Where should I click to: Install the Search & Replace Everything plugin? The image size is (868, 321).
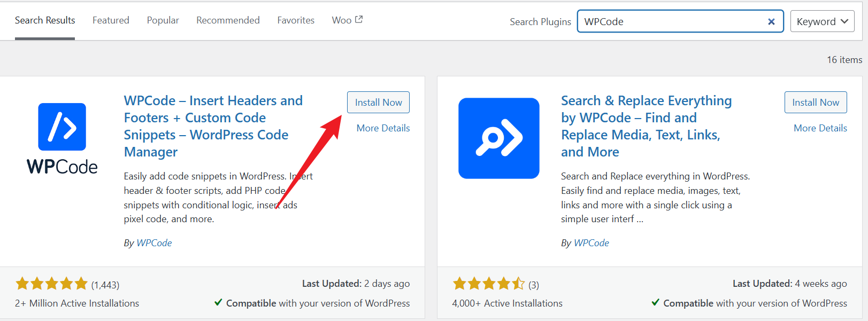click(x=816, y=103)
